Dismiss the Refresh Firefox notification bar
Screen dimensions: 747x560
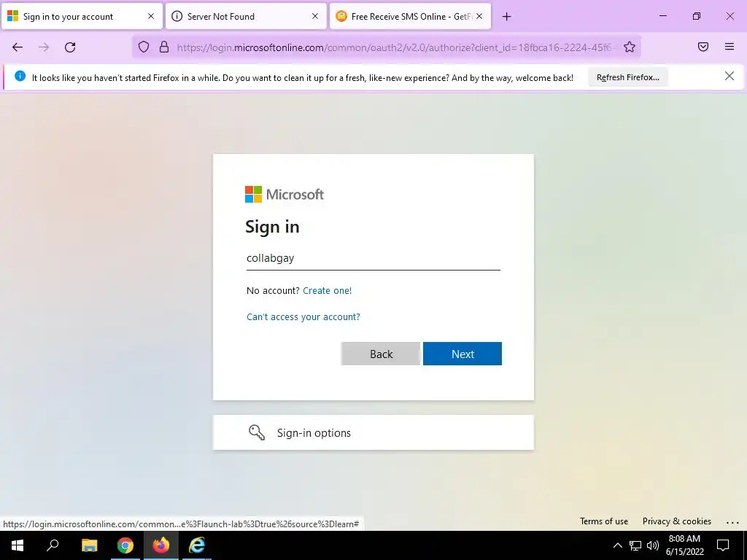point(729,76)
